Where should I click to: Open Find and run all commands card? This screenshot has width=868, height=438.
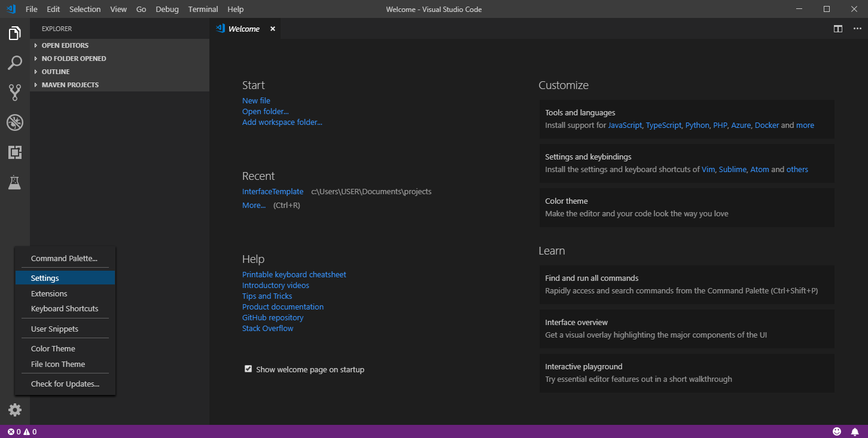tap(687, 284)
